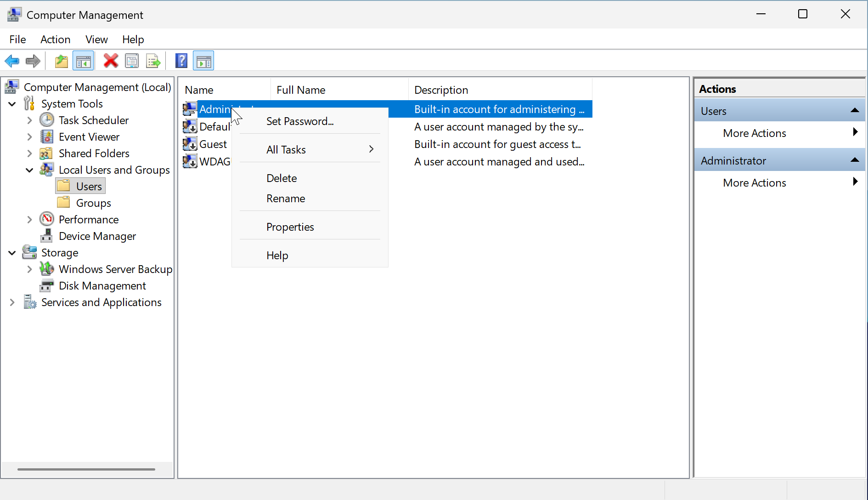
Task: Open the File menu
Action: [x=17, y=40]
